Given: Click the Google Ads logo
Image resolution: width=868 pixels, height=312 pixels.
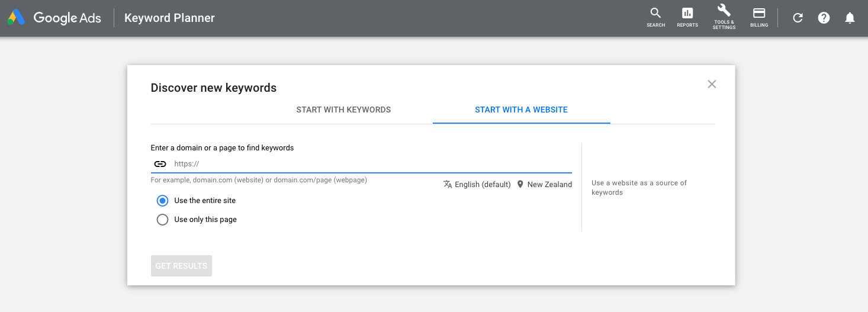Looking at the screenshot, I should [54, 18].
